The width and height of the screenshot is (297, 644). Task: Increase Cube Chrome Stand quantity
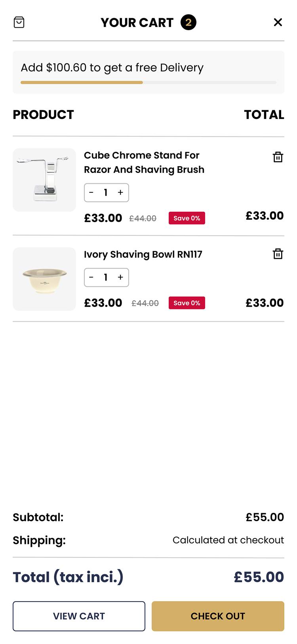tap(120, 193)
